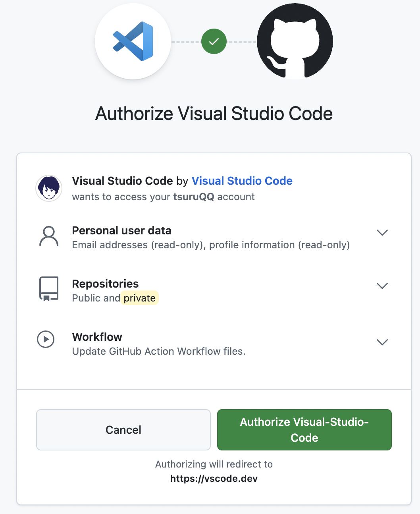This screenshot has width=420, height=514.
Task: Click the Email addresses read-only description
Action: [210, 245]
